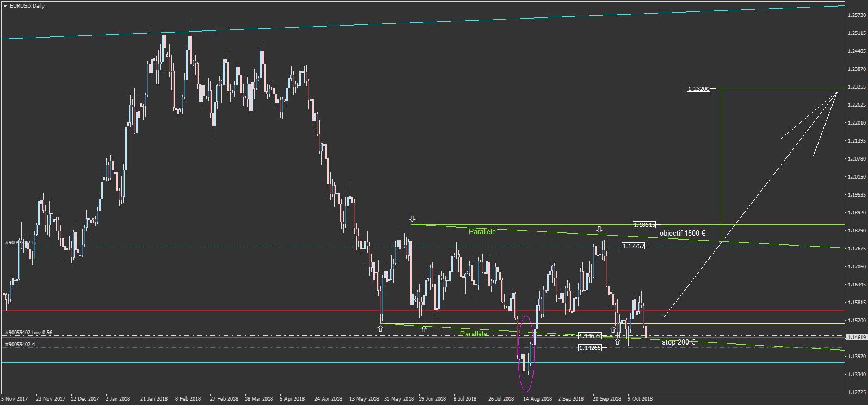Image resolution: width=868 pixels, height=405 pixels.
Task: Click the "#90059402 sl" stop-loss label
Action: click(20, 344)
